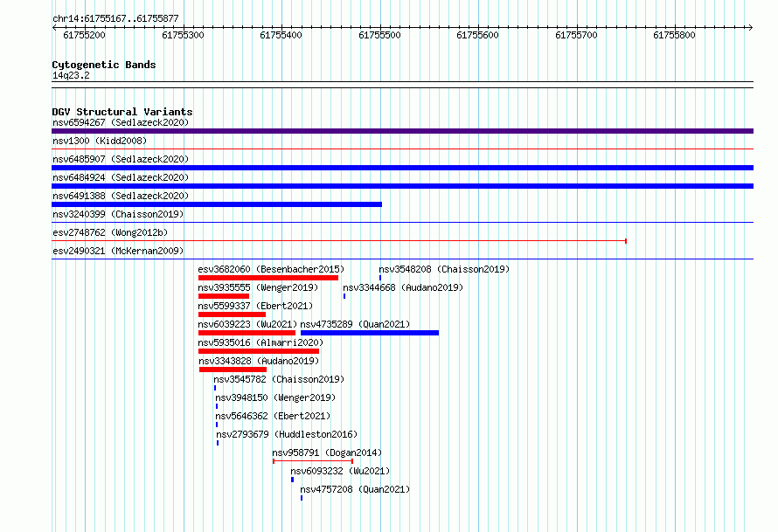
Task: Open the nsv6039223 (Wu2021) label
Action: point(247,324)
